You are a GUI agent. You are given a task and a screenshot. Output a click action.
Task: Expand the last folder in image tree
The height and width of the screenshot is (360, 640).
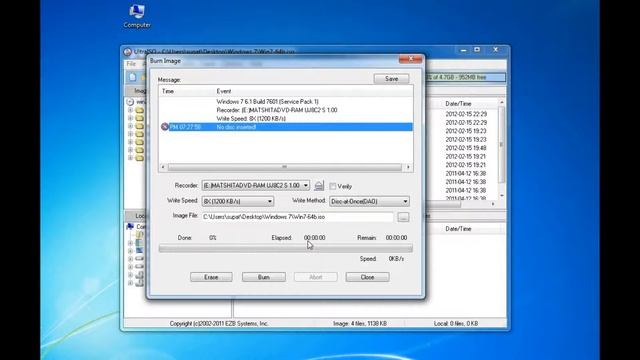130,158
